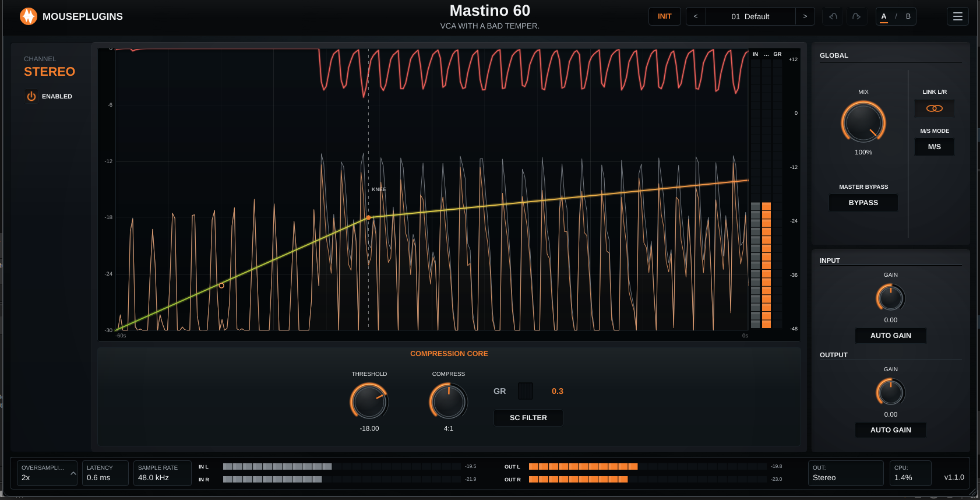Screen dimensions: 980x500
Task: Open the 01 Default preset dropdown
Action: [x=750, y=16]
